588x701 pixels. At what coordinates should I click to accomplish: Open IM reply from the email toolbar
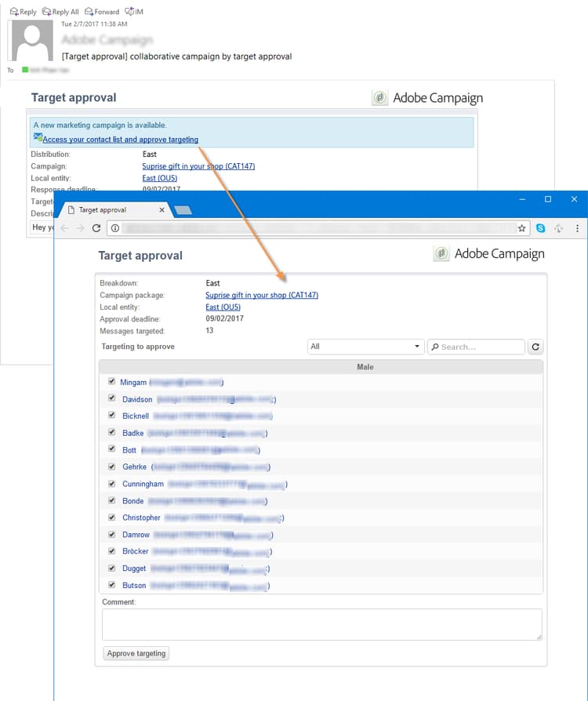pos(134,12)
